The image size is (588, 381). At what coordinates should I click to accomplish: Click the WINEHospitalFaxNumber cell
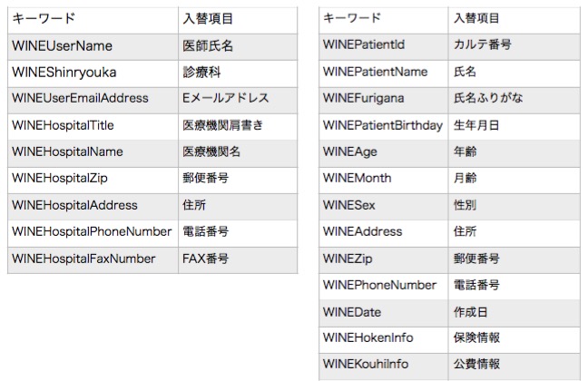coord(83,259)
